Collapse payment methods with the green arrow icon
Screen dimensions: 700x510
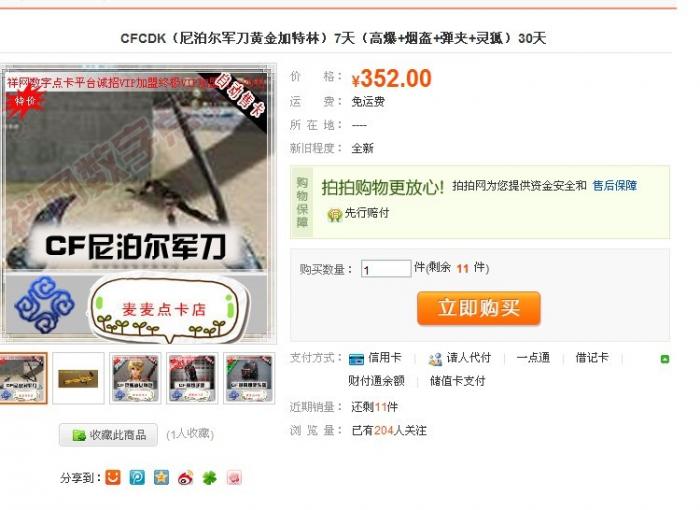[x=665, y=359]
